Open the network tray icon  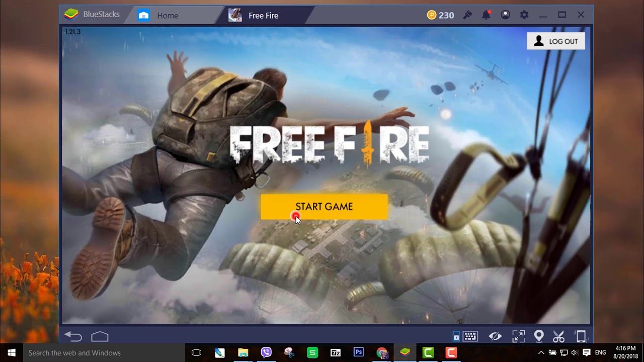click(x=563, y=352)
